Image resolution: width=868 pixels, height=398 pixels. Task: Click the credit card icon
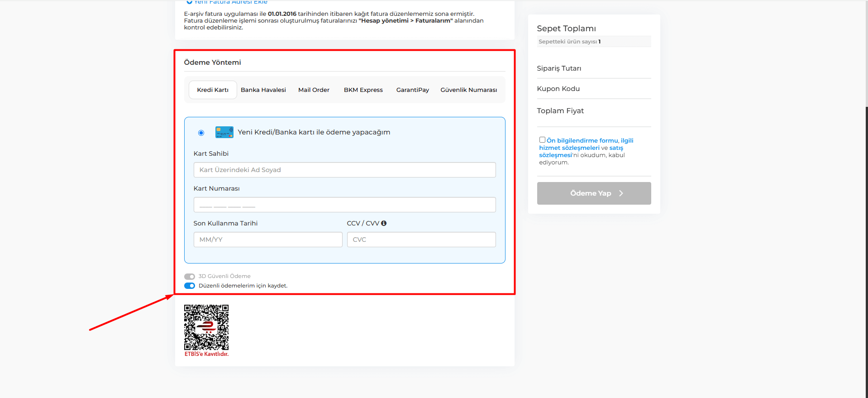tap(224, 132)
